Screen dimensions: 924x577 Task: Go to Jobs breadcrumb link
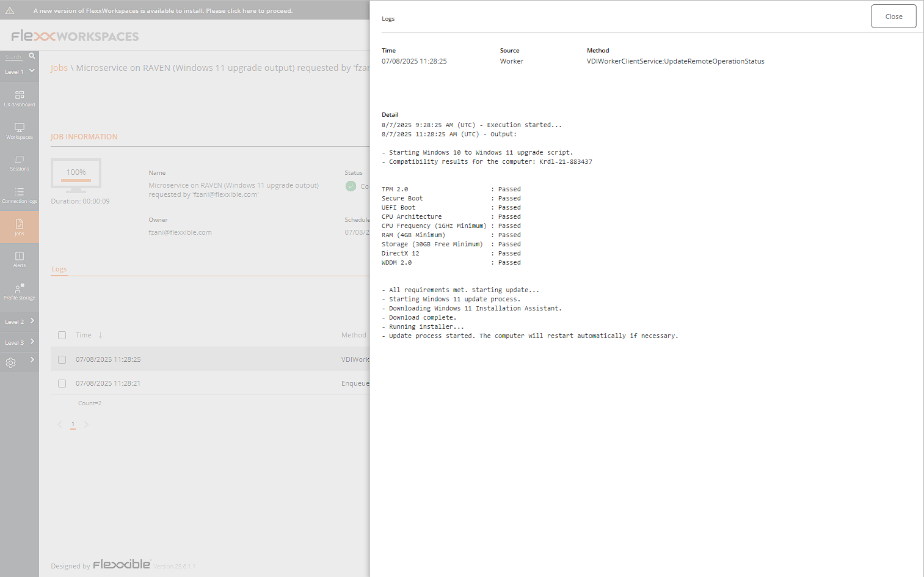pos(59,68)
